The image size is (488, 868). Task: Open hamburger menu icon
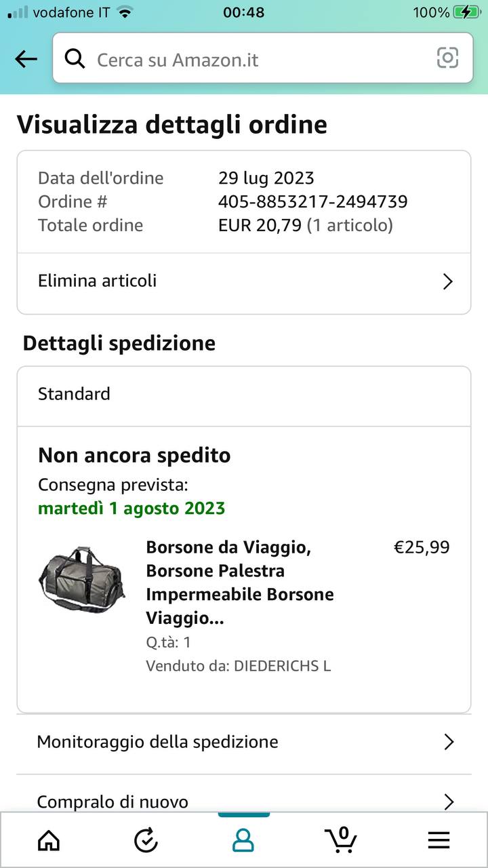pyautogui.click(x=439, y=840)
